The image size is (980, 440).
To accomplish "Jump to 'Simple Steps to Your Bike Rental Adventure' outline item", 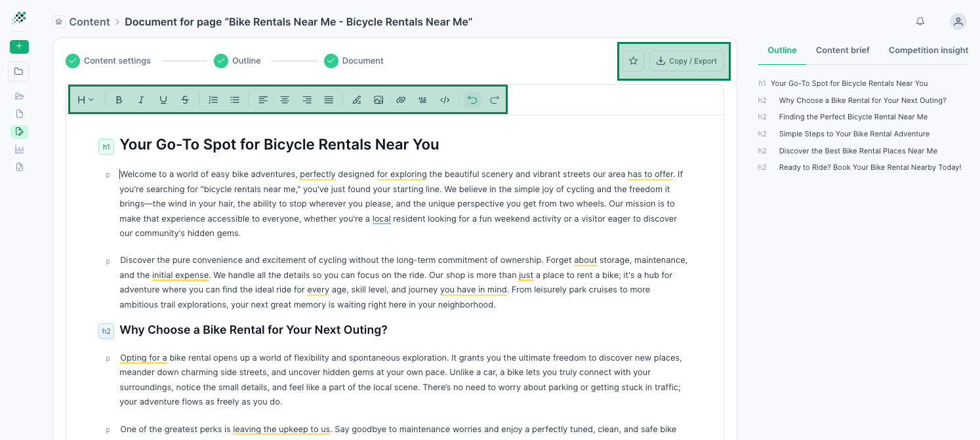I will [854, 134].
